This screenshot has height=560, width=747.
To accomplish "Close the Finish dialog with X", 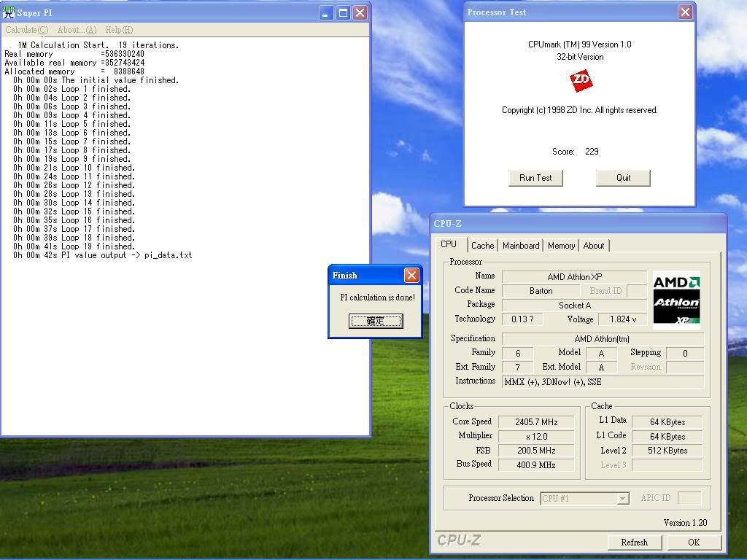I will click(x=411, y=275).
